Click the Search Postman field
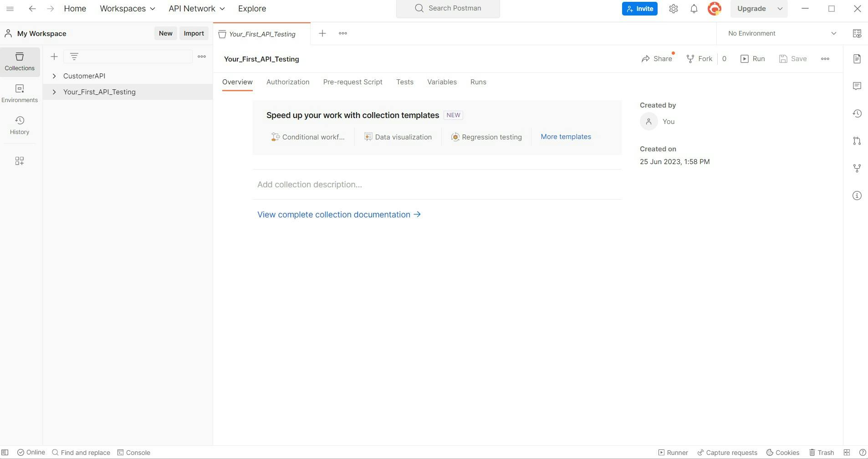868x459 pixels. click(448, 9)
